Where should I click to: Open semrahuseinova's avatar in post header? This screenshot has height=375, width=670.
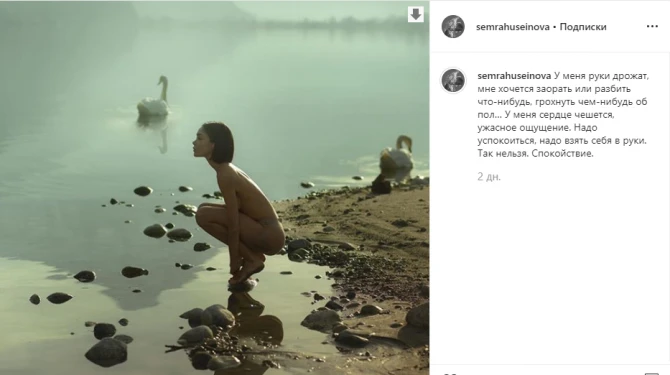coord(453,26)
